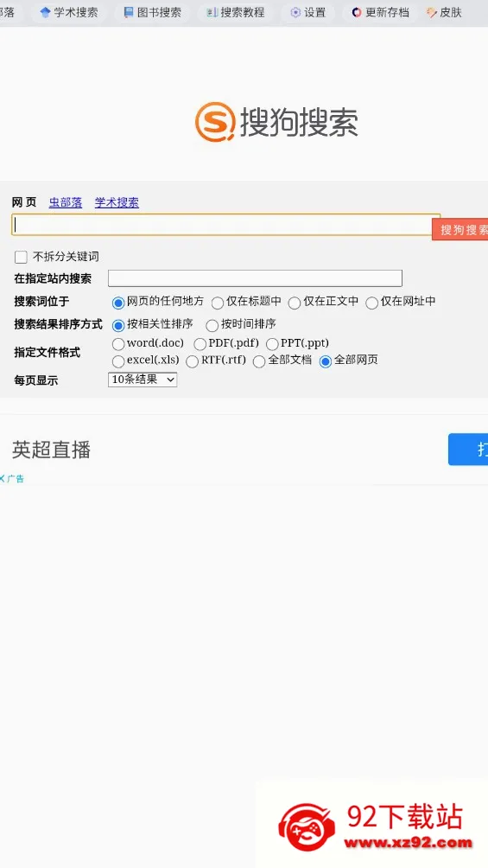Select 仅在网址中 radio option
488x868 pixels.
click(371, 303)
